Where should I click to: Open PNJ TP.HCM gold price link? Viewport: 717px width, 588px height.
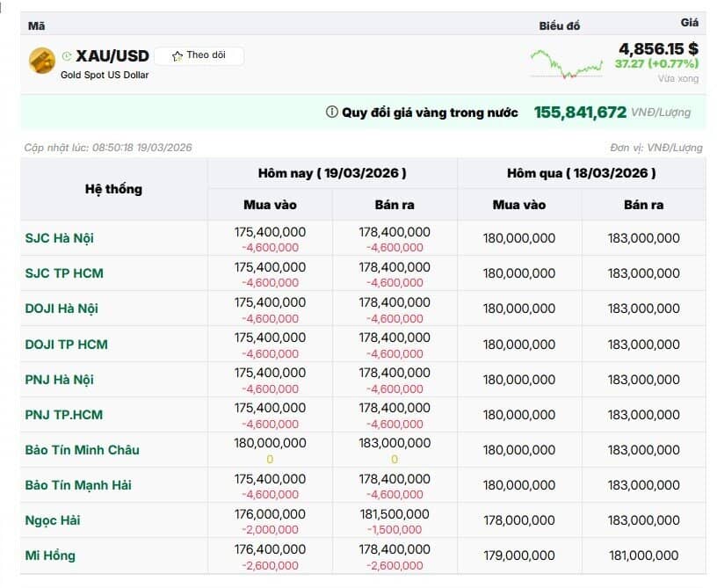(x=63, y=415)
